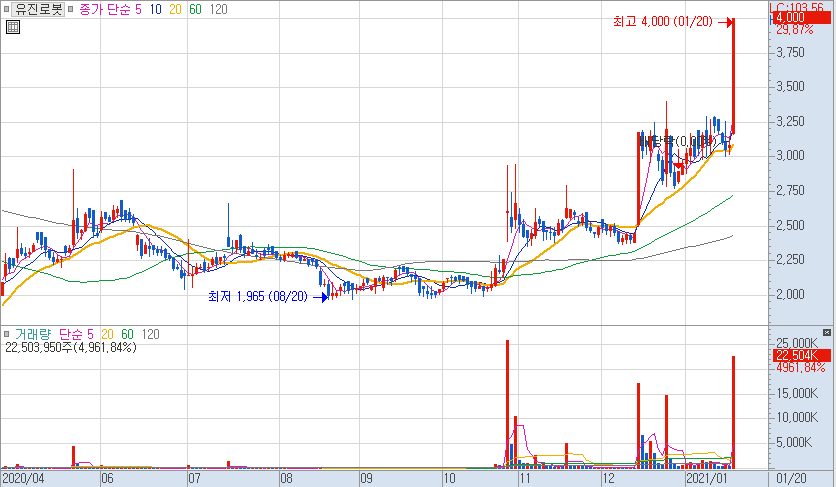The image size is (836, 487).
Task: Select the blue 10-day price average label
Action: pyautogui.click(x=155, y=9)
